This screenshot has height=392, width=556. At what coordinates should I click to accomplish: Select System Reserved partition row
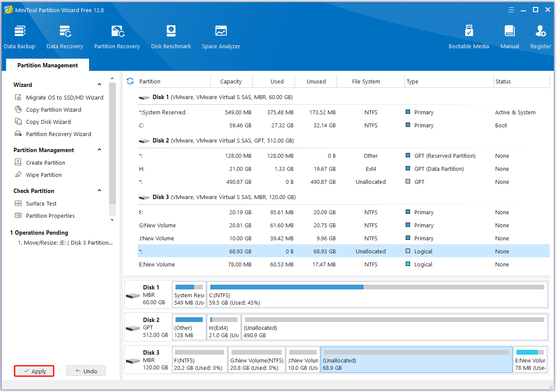click(x=344, y=113)
